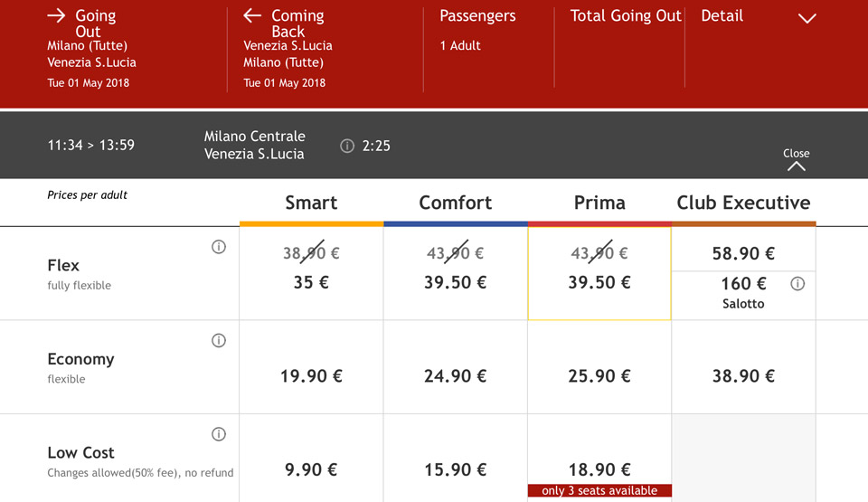868x502 pixels.
Task: Collapse fare table with Close arrow
Action: coord(797,159)
